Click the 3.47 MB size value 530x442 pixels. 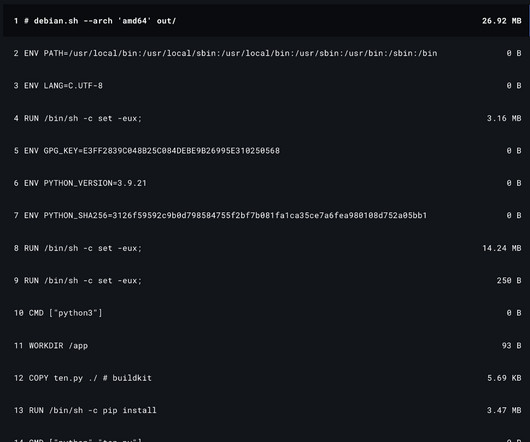[x=504, y=410]
